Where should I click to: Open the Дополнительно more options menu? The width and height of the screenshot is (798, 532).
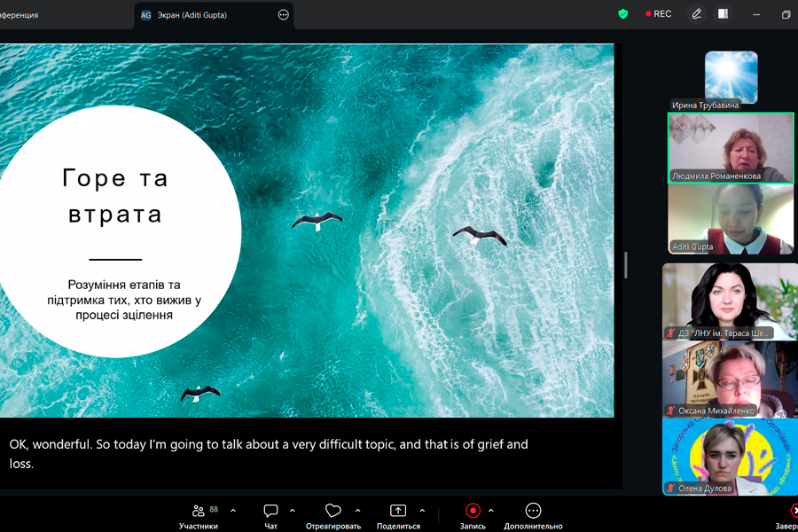pos(534,517)
